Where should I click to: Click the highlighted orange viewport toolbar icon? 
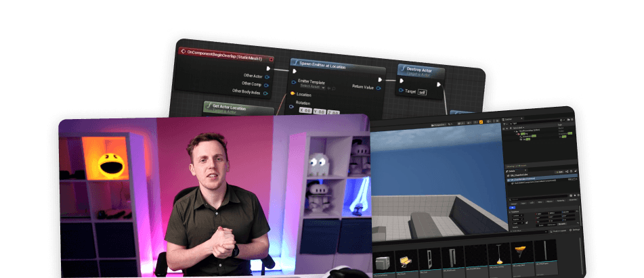480,122
